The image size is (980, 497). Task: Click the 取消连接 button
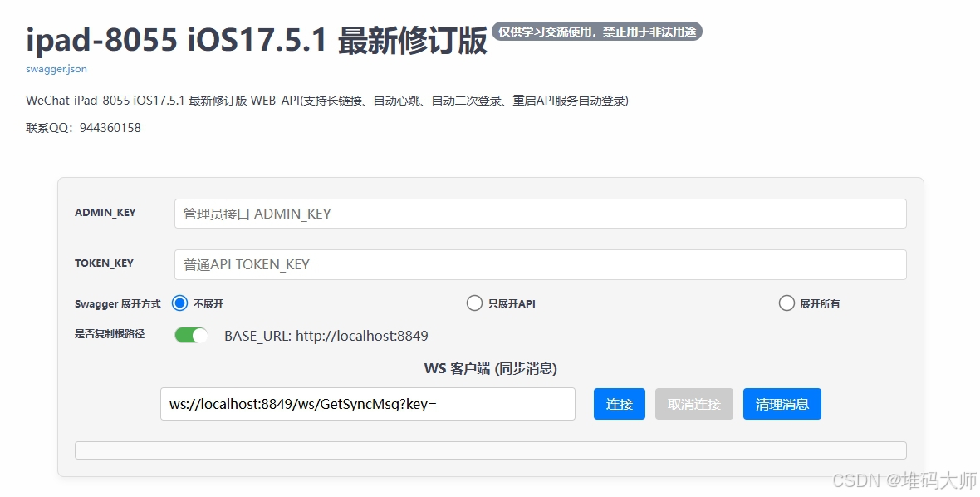coord(693,404)
